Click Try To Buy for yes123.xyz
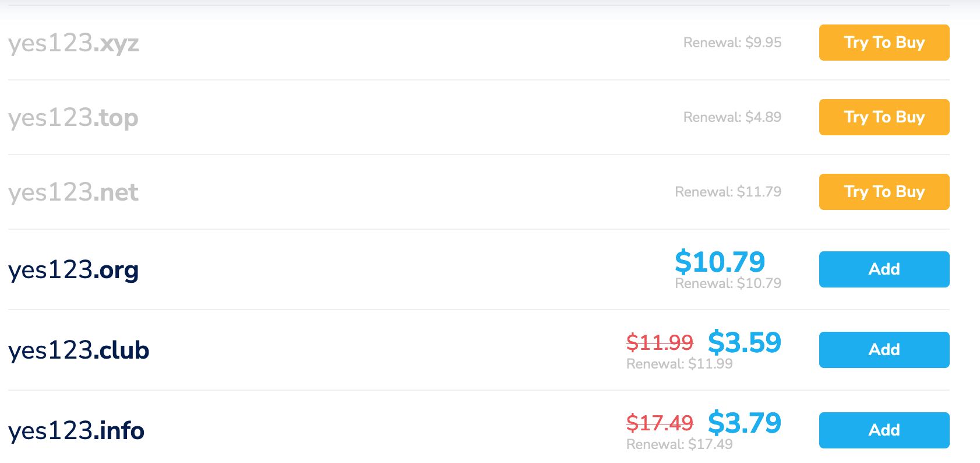The image size is (980, 463). point(884,43)
